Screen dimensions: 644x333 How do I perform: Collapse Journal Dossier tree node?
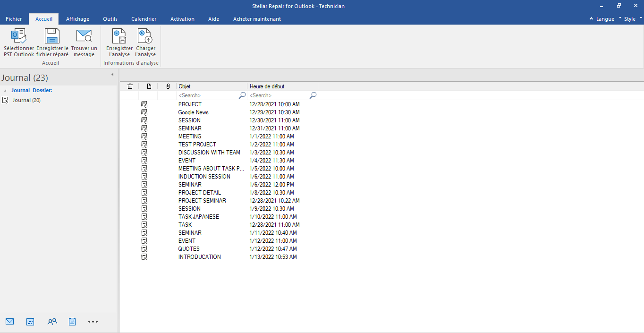[x=5, y=90]
